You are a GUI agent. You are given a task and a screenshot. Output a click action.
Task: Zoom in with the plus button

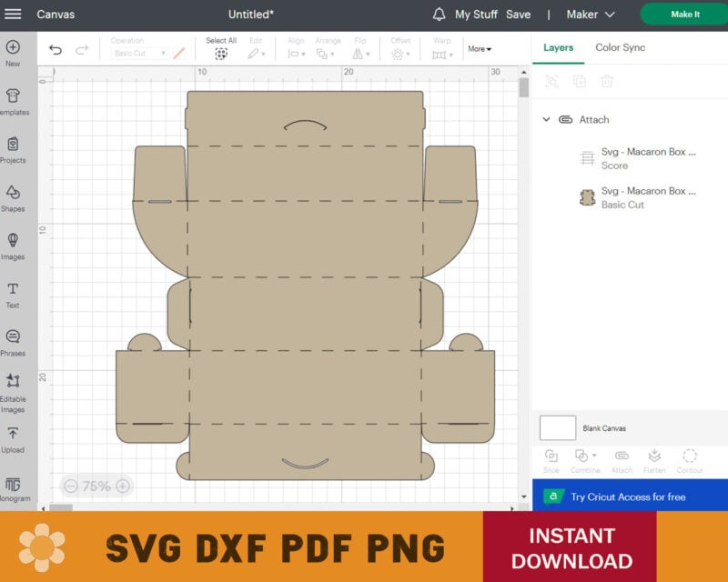point(123,487)
